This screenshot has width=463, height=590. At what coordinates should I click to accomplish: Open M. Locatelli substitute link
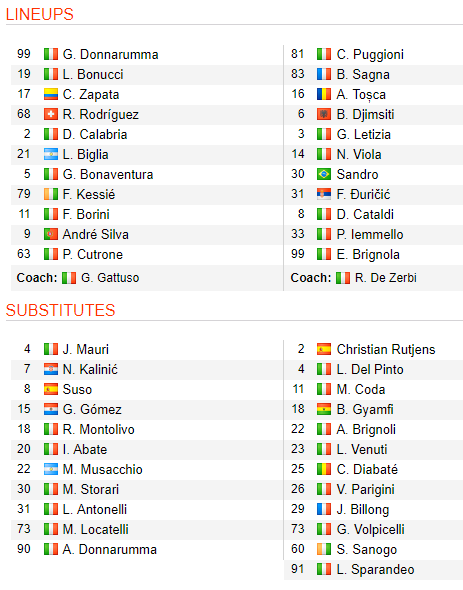(x=96, y=529)
